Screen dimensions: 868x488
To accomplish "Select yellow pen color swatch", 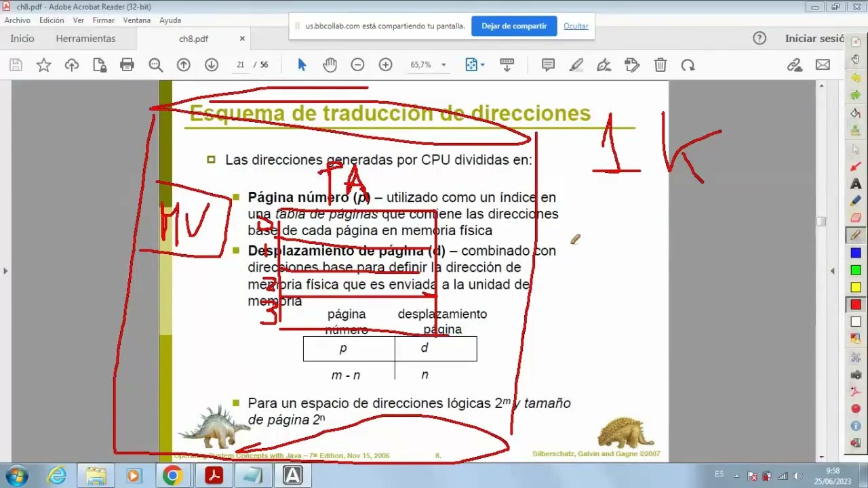I will click(x=856, y=287).
